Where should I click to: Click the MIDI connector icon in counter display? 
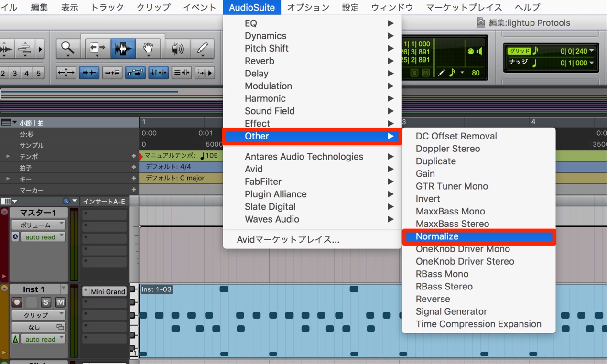pos(470,52)
